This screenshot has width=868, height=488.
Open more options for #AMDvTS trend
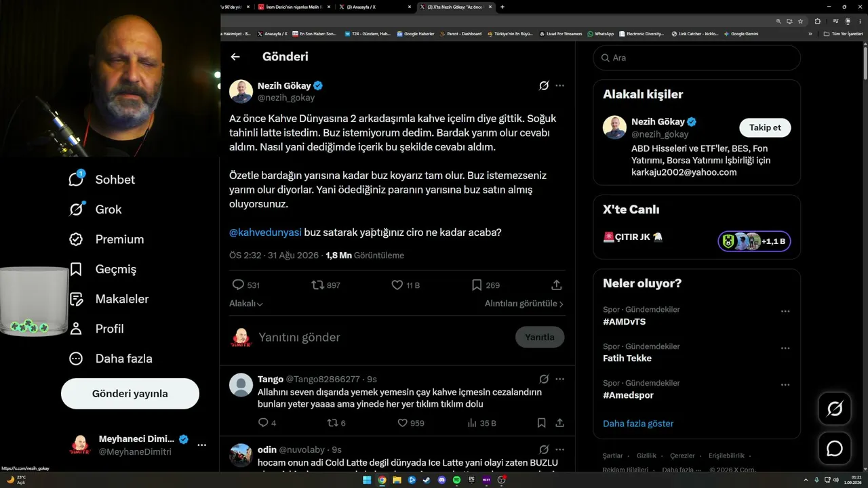tap(785, 312)
